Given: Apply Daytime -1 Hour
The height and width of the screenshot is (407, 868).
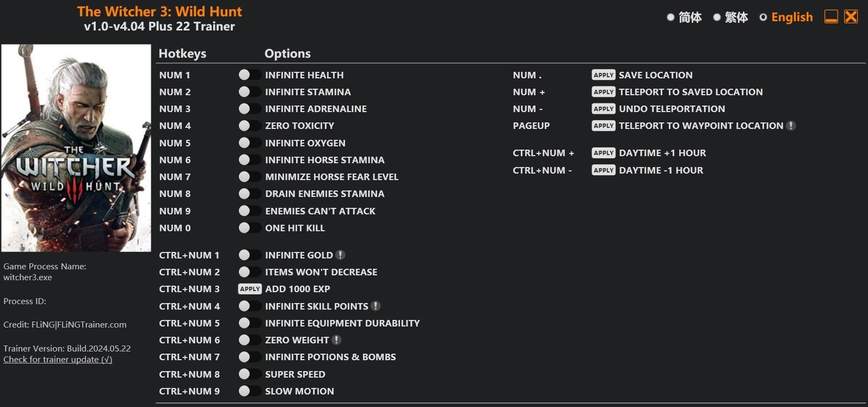Looking at the screenshot, I should [x=604, y=170].
